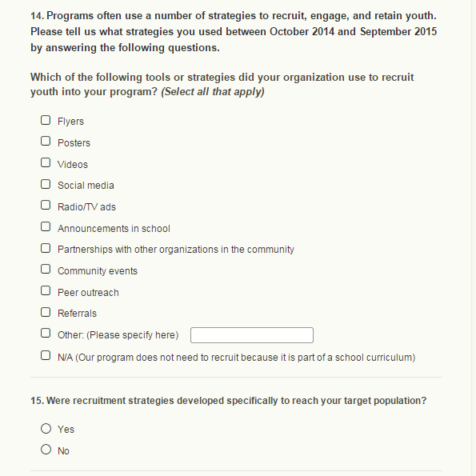Tick the Videos checkbox
This screenshot has height=476, width=476.
point(46,162)
